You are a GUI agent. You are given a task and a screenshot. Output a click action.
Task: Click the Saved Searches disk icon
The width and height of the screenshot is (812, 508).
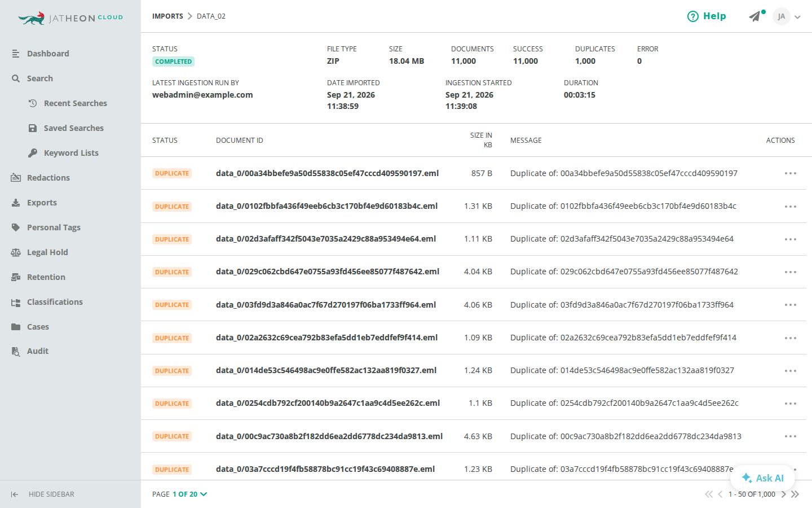[x=33, y=128]
